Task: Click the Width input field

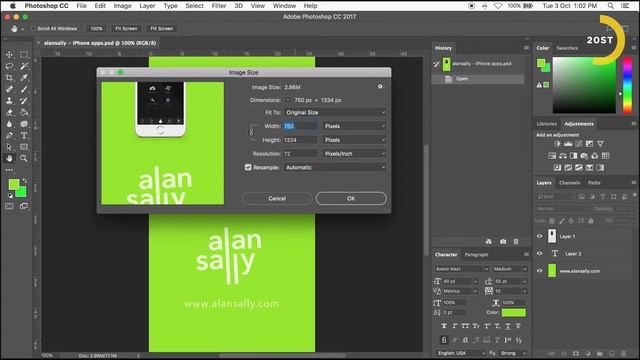Action: [x=300, y=126]
